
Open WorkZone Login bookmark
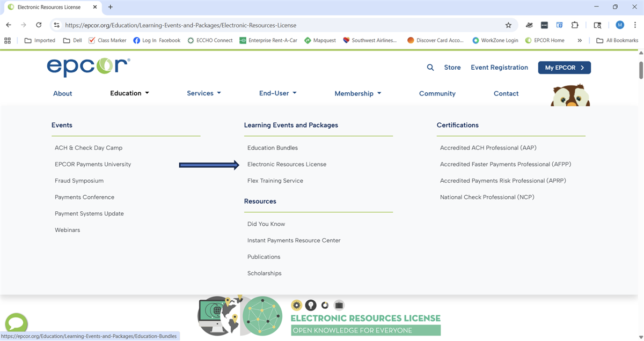pos(495,40)
